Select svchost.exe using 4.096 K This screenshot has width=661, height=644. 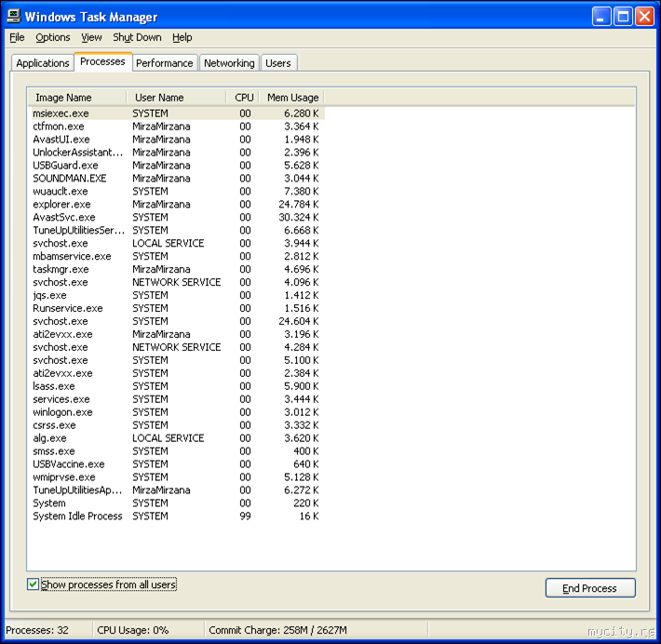(x=176, y=282)
